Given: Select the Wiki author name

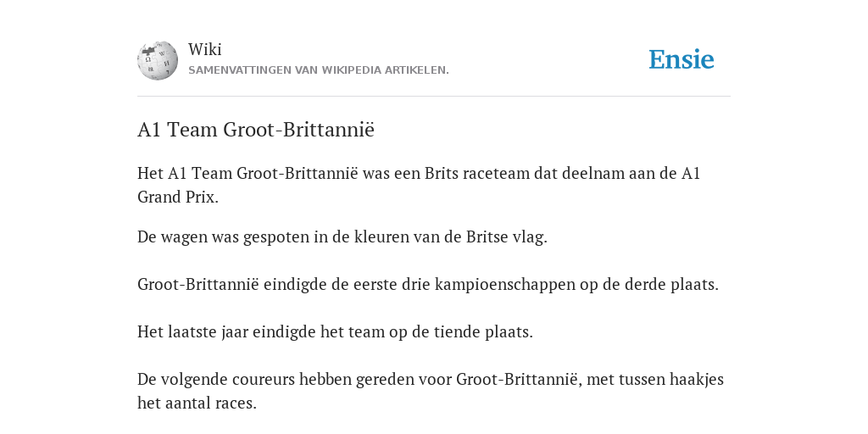Looking at the screenshot, I should pyautogui.click(x=205, y=49).
